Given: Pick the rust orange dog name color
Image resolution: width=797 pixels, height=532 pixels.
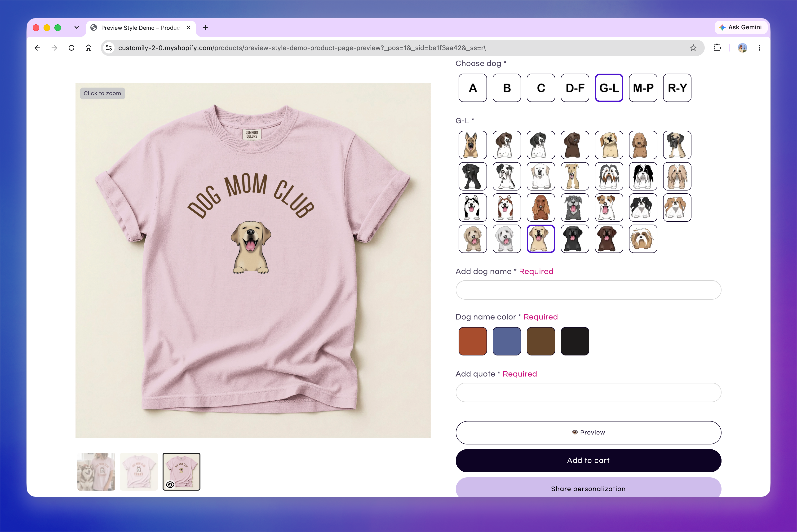Looking at the screenshot, I should point(473,341).
